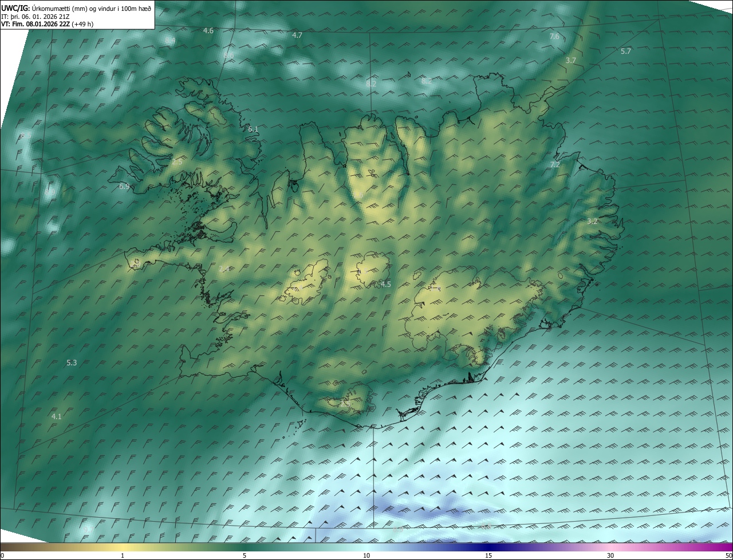Click the 4.6 value label on the map
Viewport: 733px width, 560px height.
208,30
